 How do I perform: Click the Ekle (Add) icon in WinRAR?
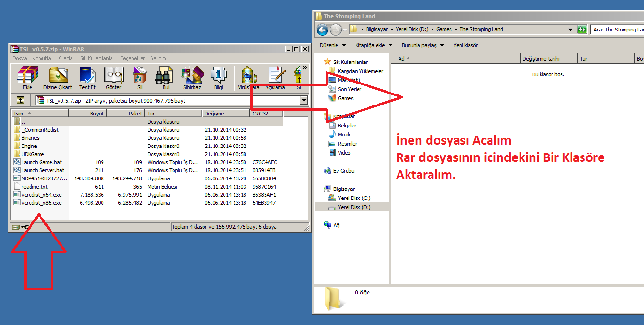click(28, 78)
